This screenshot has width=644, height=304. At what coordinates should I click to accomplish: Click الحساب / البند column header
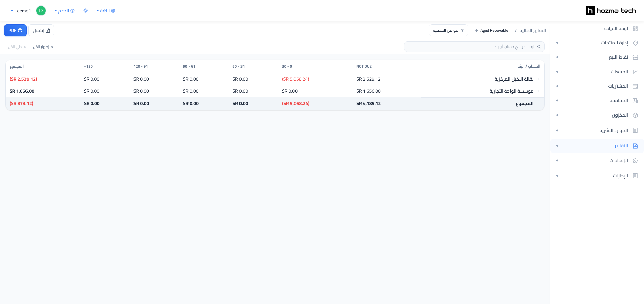tap(529, 66)
